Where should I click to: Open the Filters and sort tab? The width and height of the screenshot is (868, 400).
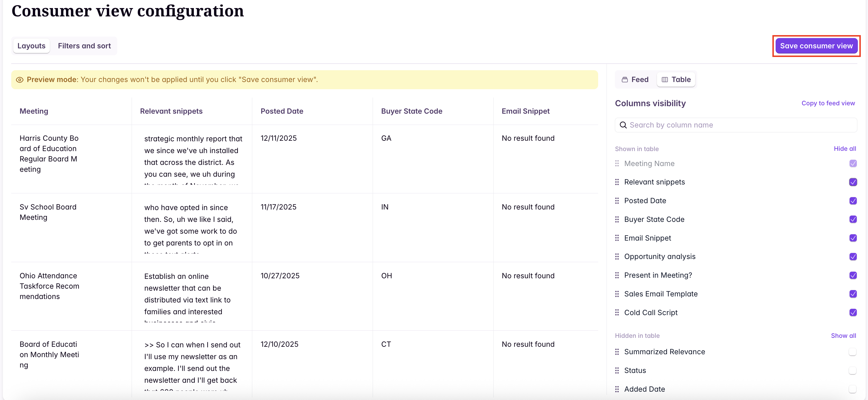click(84, 45)
